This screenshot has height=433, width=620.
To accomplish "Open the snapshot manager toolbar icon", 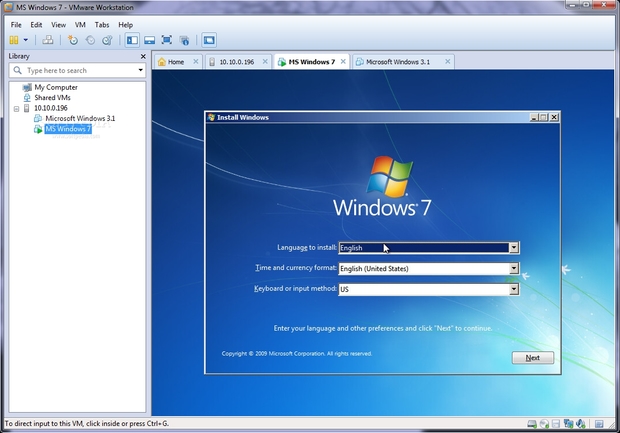I will click(x=106, y=40).
